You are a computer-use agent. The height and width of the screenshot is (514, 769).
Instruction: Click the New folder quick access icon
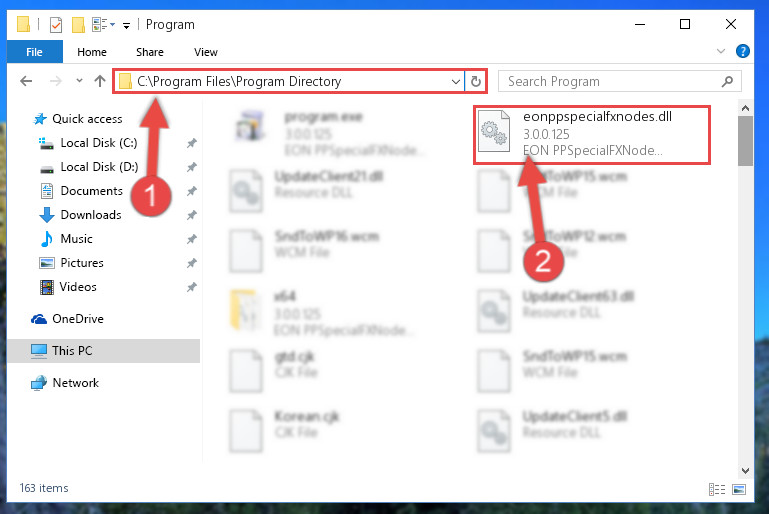click(x=78, y=25)
